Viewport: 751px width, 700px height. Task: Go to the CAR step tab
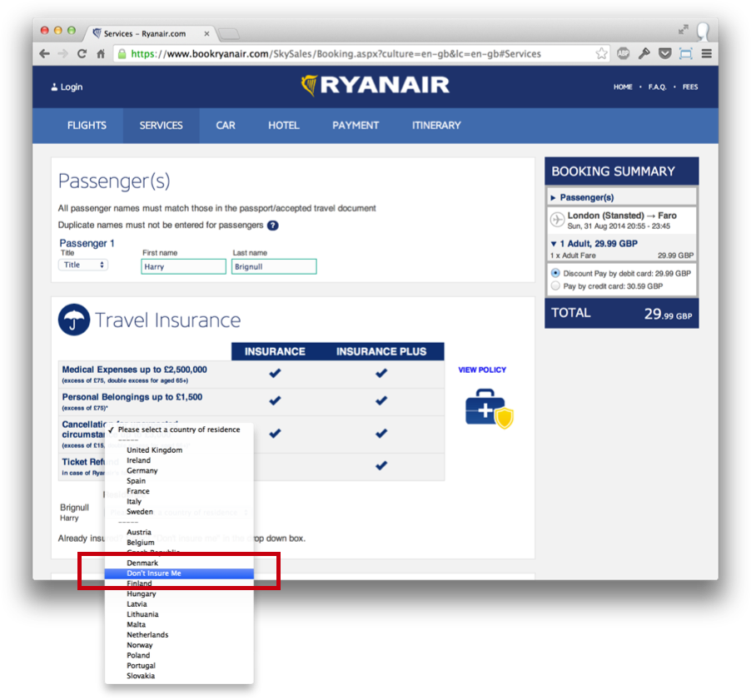coord(225,126)
